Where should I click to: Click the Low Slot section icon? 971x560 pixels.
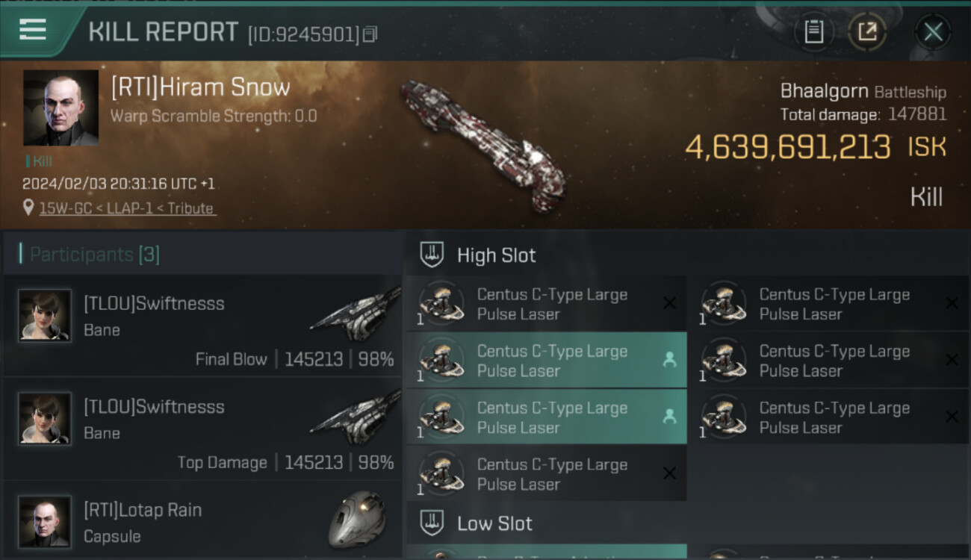pyautogui.click(x=432, y=523)
